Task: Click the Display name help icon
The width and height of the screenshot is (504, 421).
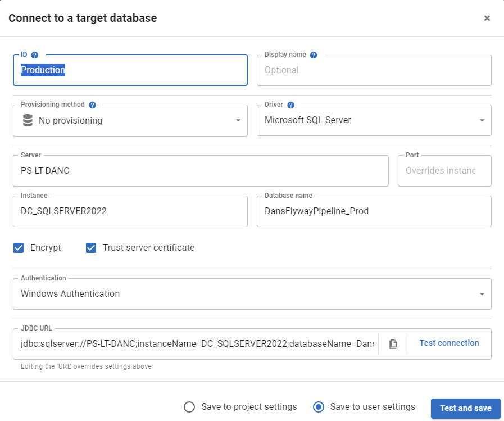Action: [x=314, y=55]
